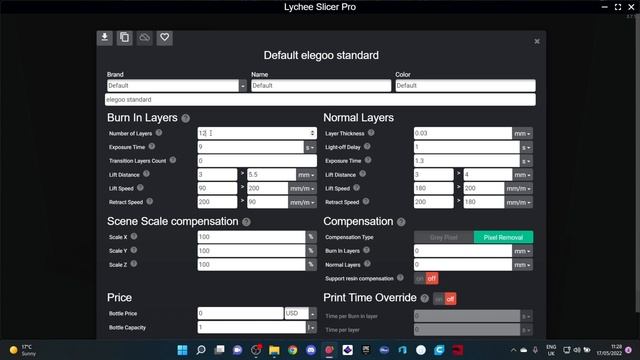Show help for Scale X
The image size is (640, 360).
(x=134, y=236)
